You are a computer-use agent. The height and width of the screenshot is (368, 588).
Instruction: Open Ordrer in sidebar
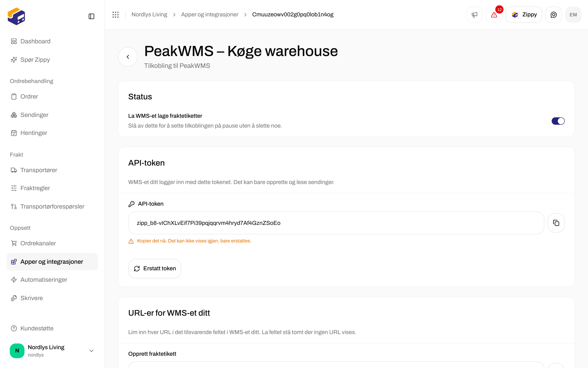tap(52, 96)
